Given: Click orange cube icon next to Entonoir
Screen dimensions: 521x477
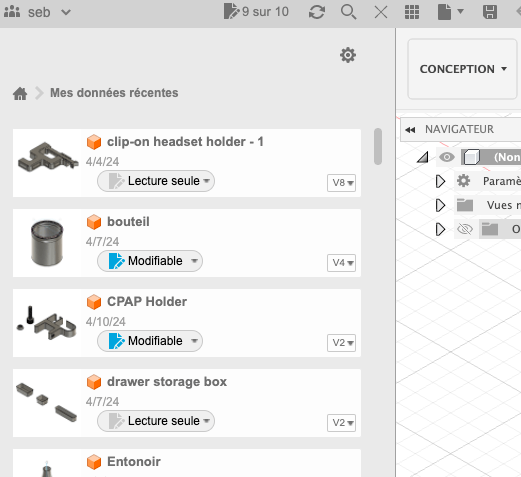Looking at the screenshot, I should 94,462.
